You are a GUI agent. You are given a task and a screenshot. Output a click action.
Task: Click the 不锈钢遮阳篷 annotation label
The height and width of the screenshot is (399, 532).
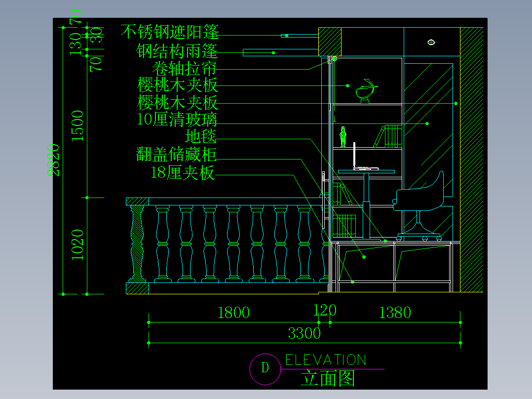tap(170, 32)
